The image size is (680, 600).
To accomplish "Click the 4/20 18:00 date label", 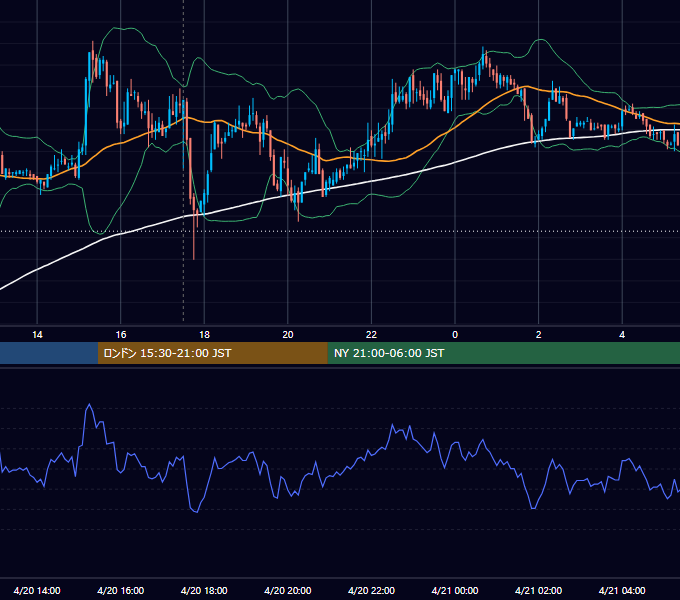I will click(x=204, y=590).
